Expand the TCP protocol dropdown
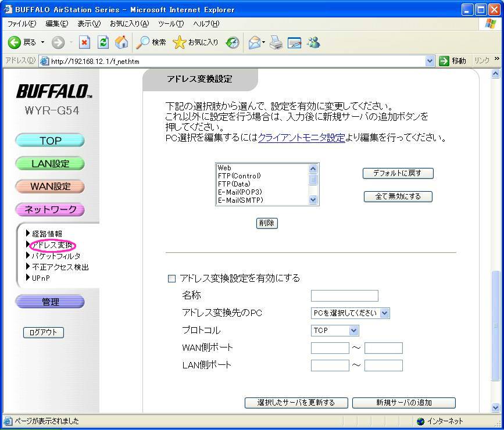The height and width of the screenshot is (430, 504). (335, 331)
